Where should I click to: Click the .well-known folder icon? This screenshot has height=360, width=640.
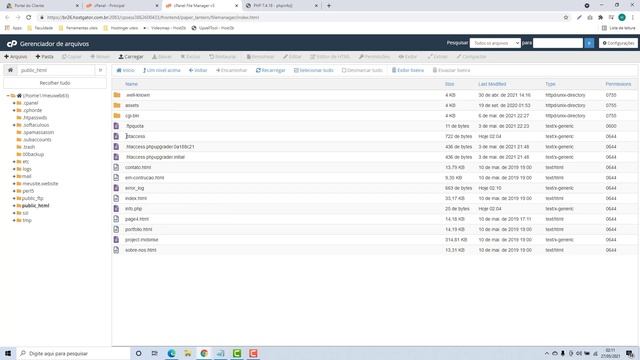pos(117,95)
